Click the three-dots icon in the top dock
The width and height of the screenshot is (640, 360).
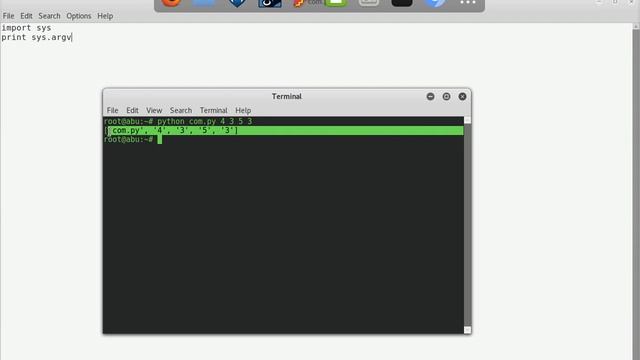point(468,3)
